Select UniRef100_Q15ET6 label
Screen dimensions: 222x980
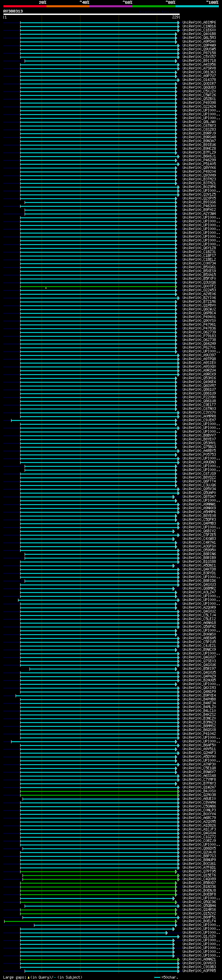pos(199,875)
